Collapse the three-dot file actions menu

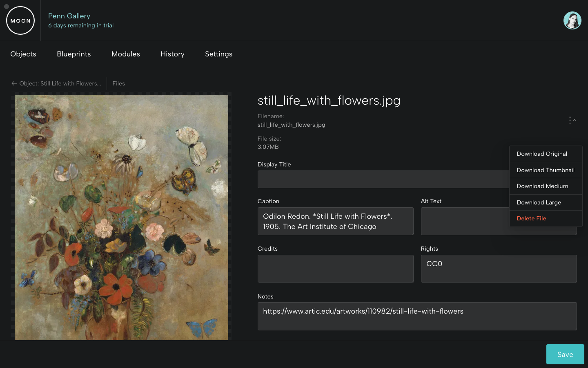[x=572, y=120]
